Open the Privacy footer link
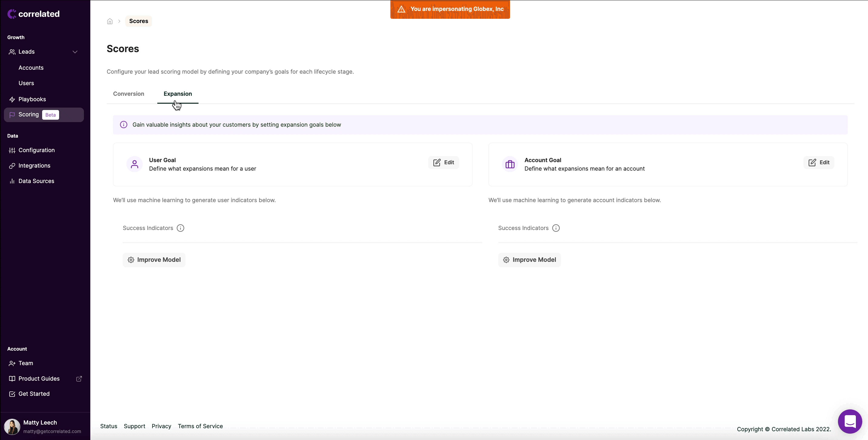This screenshot has width=868, height=440. point(162,426)
